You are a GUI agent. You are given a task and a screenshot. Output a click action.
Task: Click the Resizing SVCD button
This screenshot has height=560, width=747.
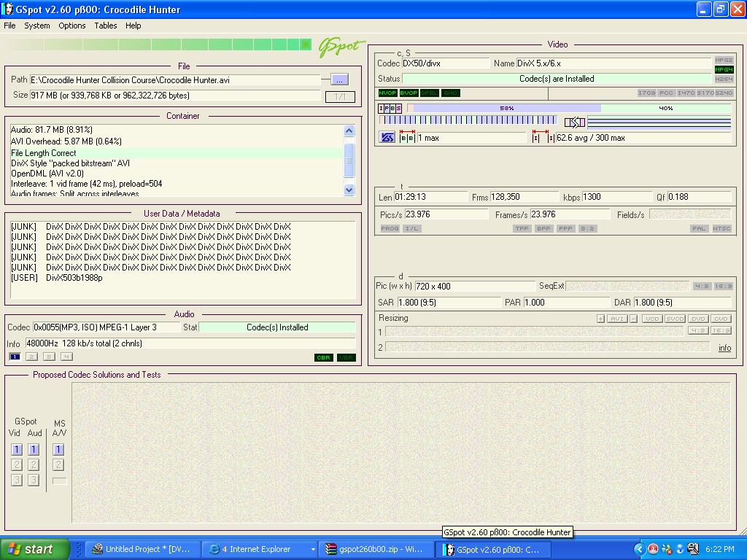tap(675, 319)
